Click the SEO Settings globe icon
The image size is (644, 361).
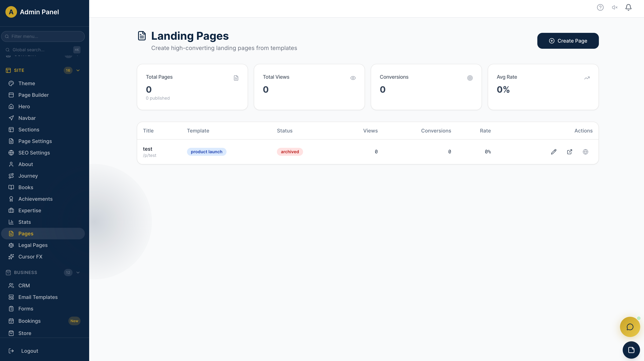pyautogui.click(x=11, y=153)
